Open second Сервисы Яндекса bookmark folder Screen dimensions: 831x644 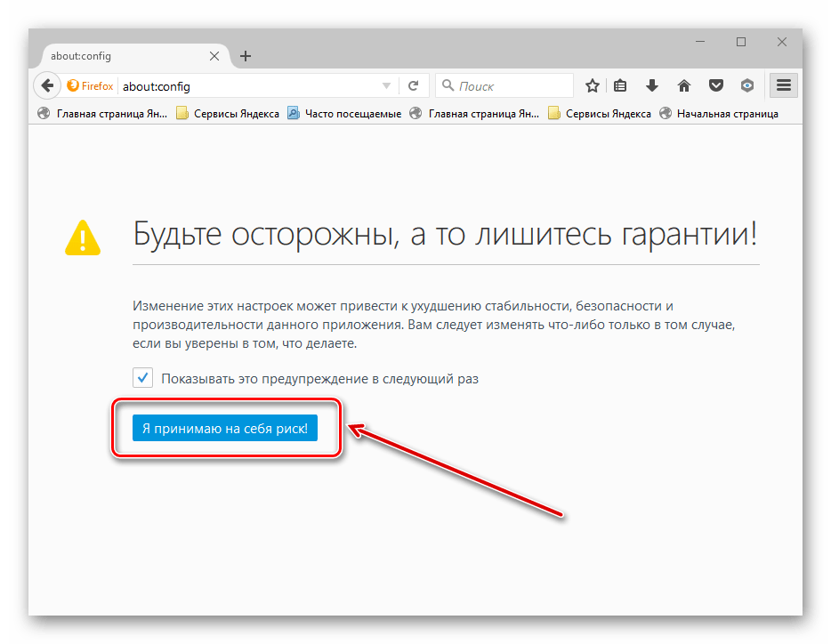(600, 114)
